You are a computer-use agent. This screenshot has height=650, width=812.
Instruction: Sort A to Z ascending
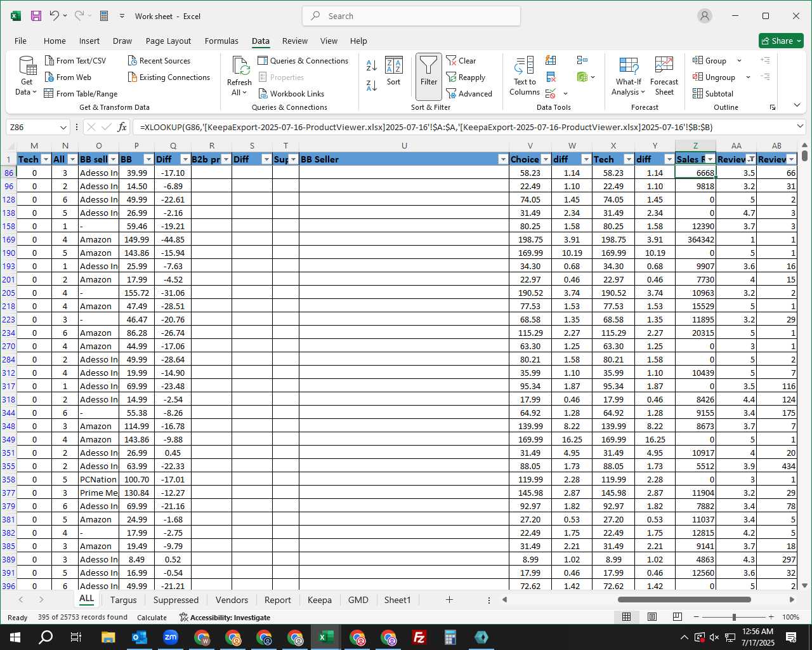[372, 65]
